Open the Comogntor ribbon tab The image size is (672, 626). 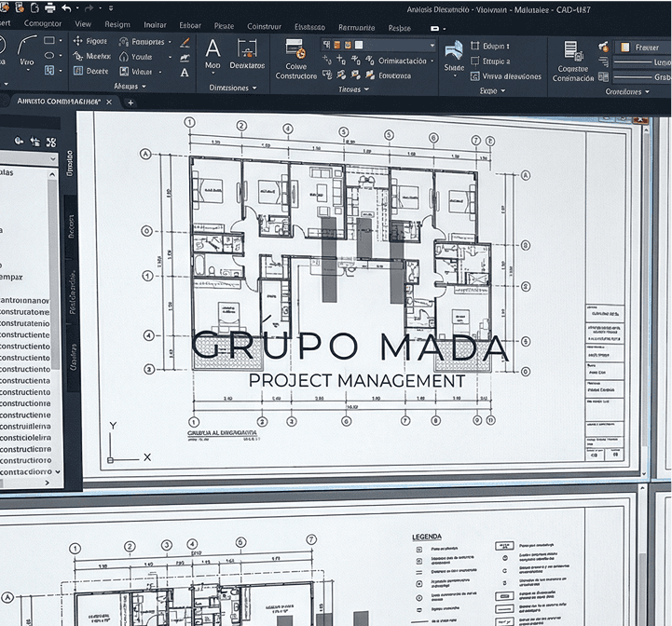pos(43,23)
